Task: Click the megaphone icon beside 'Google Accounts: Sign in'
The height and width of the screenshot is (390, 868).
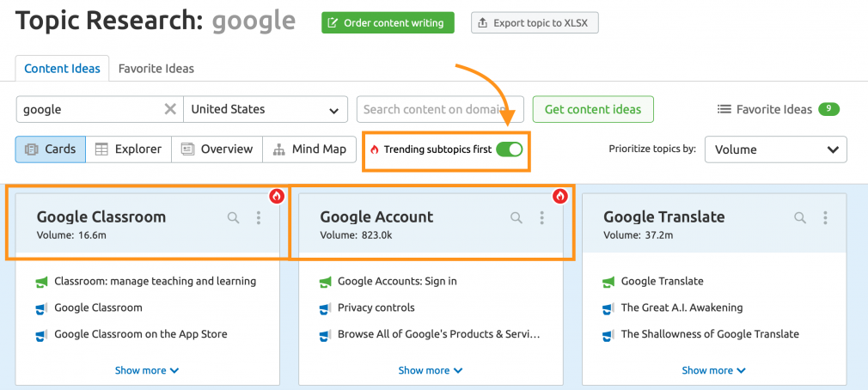Action: pos(325,282)
